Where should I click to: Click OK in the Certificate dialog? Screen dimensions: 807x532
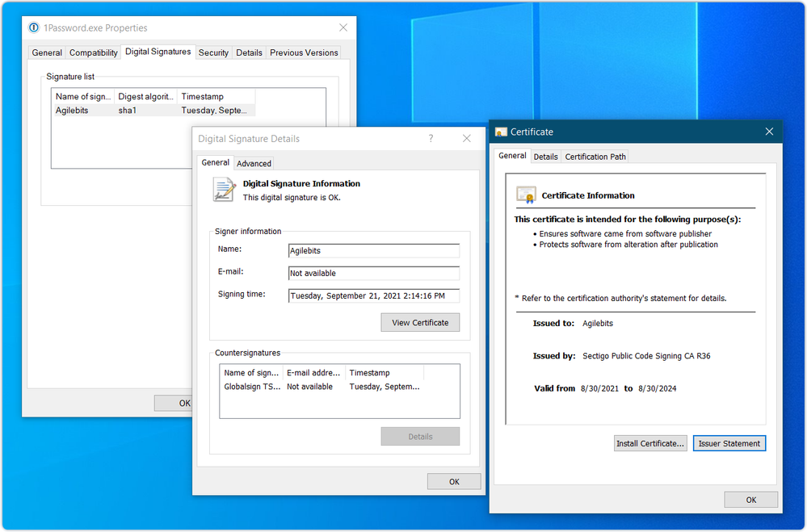(750, 500)
